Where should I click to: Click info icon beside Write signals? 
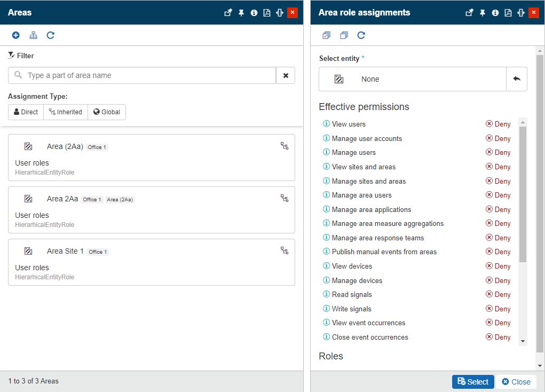click(326, 309)
